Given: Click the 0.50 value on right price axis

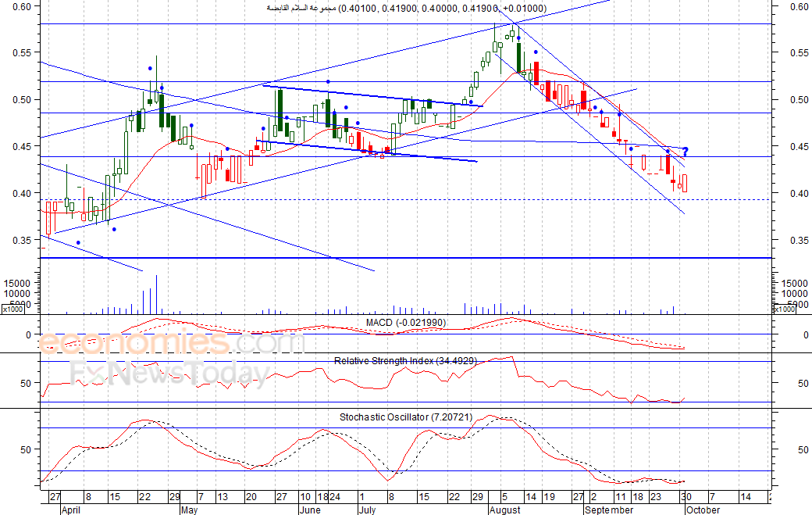Looking at the screenshot, I should 799,99.
